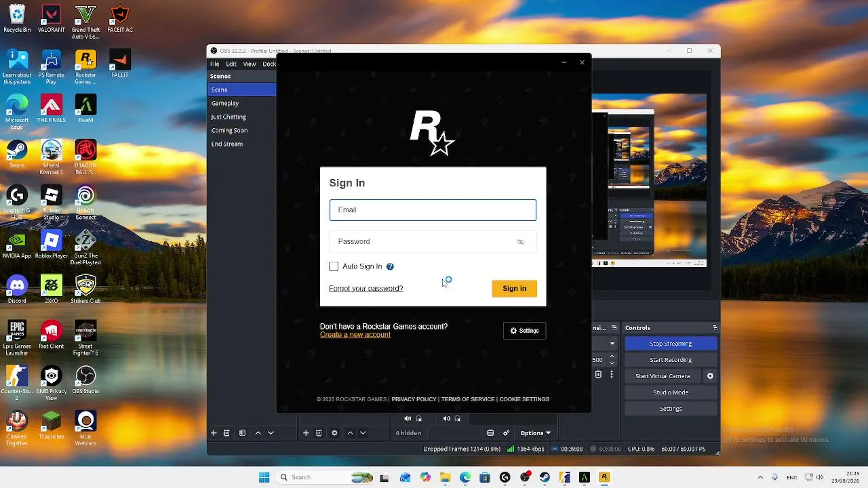Float the OBS Controls dock
868x488 pixels.
pos(715,328)
